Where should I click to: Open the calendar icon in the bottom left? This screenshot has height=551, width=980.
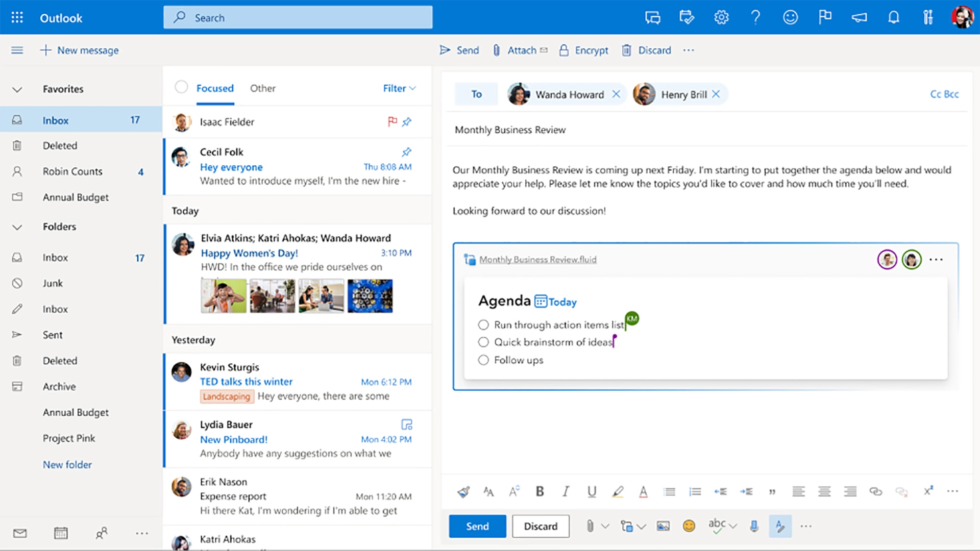pyautogui.click(x=61, y=533)
